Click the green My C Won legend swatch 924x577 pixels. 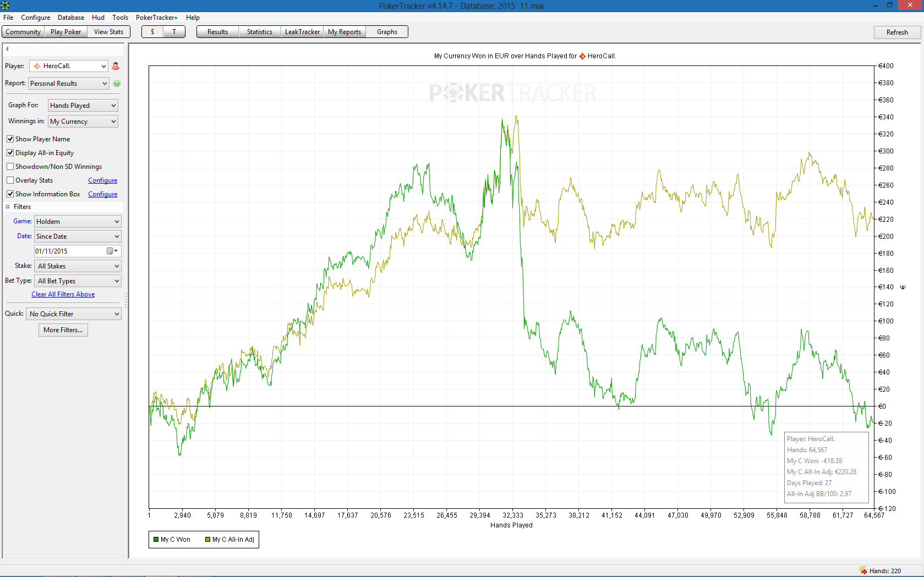pos(156,540)
